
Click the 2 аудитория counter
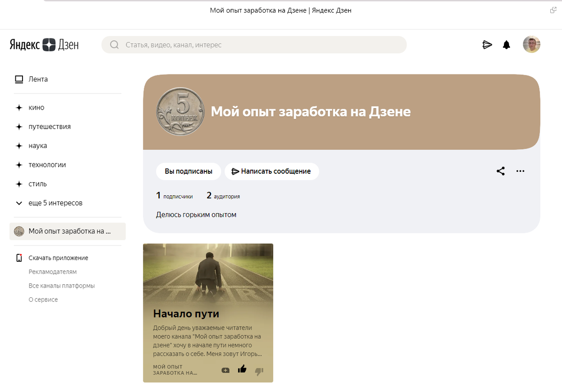pyautogui.click(x=223, y=196)
